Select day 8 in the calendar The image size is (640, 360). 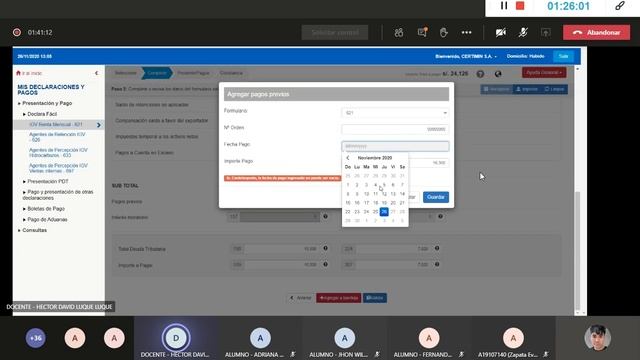click(348, 194)
